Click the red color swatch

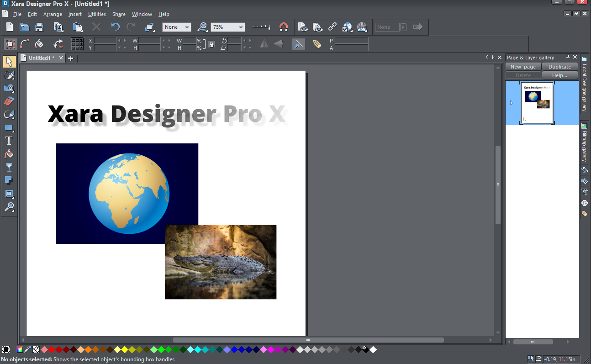pos(52,350)
